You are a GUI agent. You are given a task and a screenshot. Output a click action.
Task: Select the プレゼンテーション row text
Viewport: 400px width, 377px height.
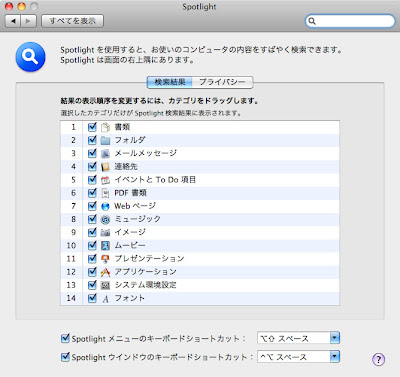pyautogui.click(x=149, y=259)
